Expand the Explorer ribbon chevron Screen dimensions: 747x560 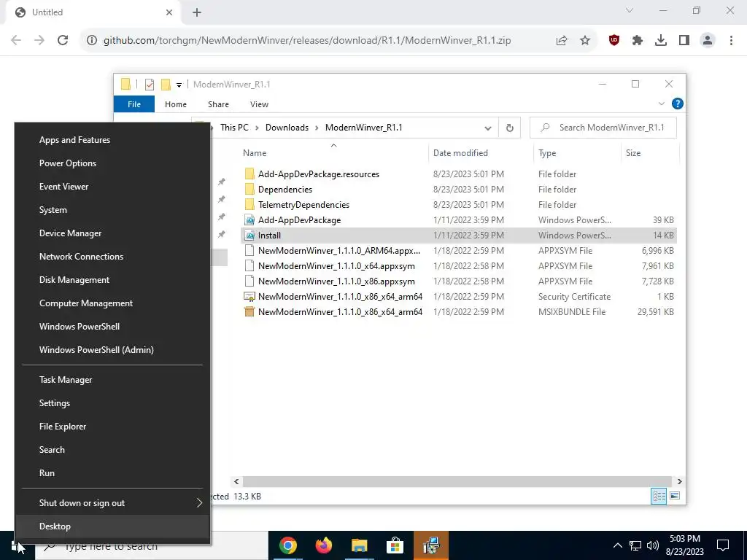click(661, 104)
